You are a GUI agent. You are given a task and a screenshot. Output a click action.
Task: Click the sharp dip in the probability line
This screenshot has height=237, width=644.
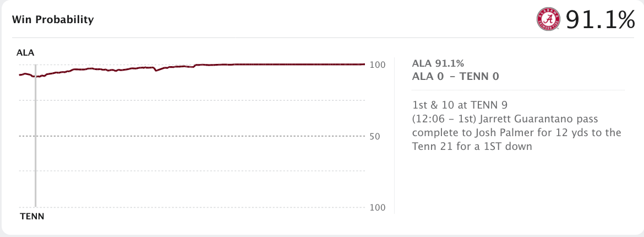click(x=156, y=71)
